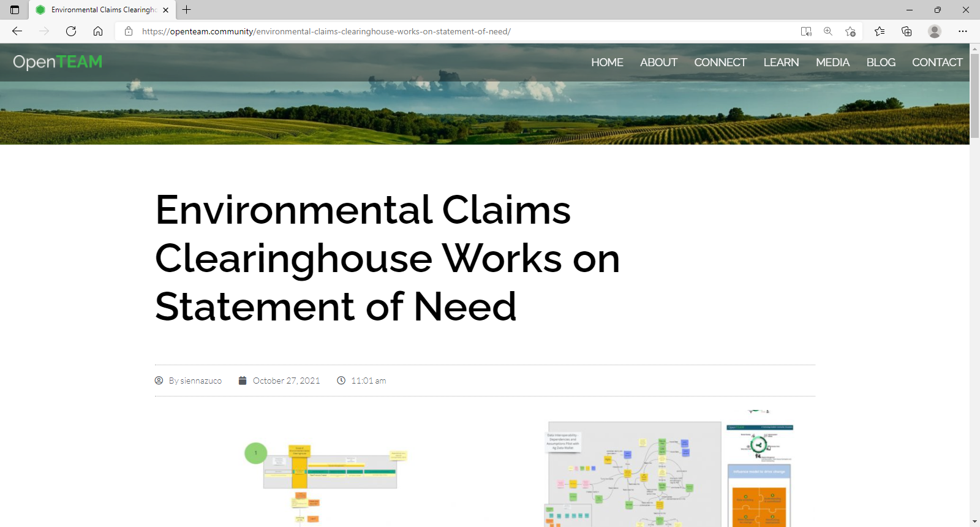Click the scrollbar up arrow
The image size is (980, 527).
[974, 48]
